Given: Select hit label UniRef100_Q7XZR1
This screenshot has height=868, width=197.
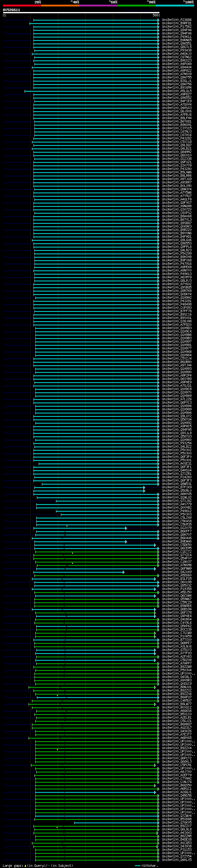Looking at the screenshot, I should (x=177, y=474).
